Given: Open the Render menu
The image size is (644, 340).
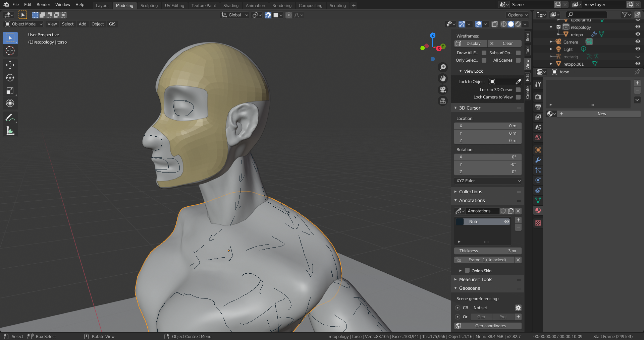Looking at the screenshot, I should tap(43, 5).
